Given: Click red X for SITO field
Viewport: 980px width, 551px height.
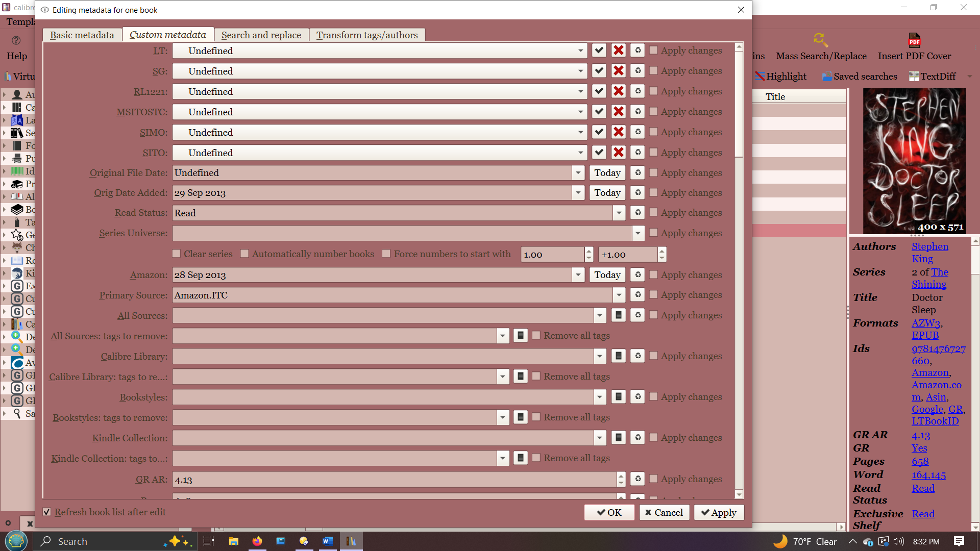Looking at the screenshot, I should click(x=619, y=153).
